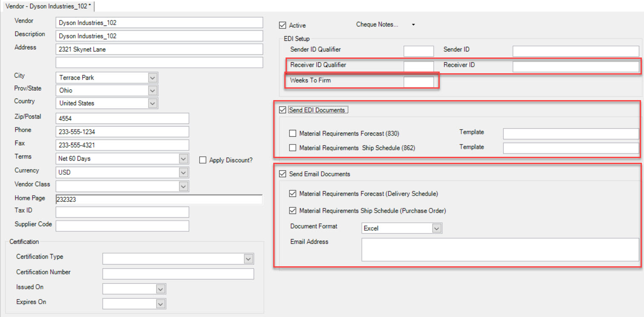Click the Address field with 2321 Skynet Lane
The width and height of the screenshot is (644, 317).
[160, 49]
